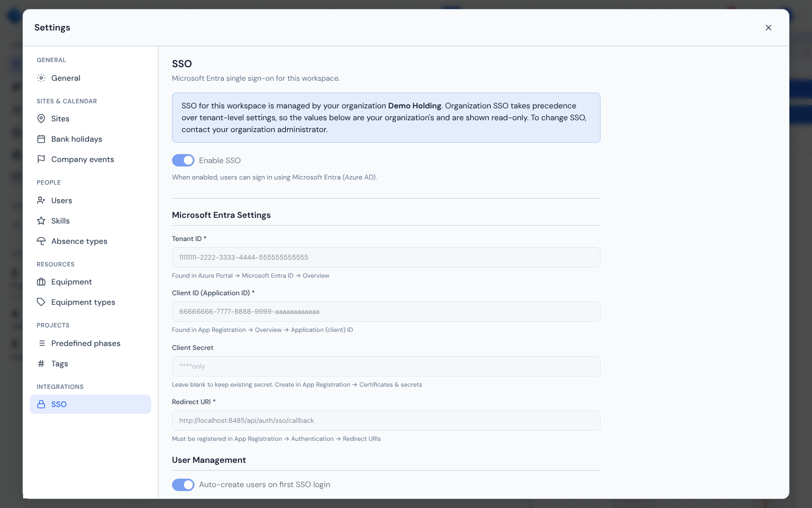
Task: Click the Users person icon
Action: [x=41, y=200]
